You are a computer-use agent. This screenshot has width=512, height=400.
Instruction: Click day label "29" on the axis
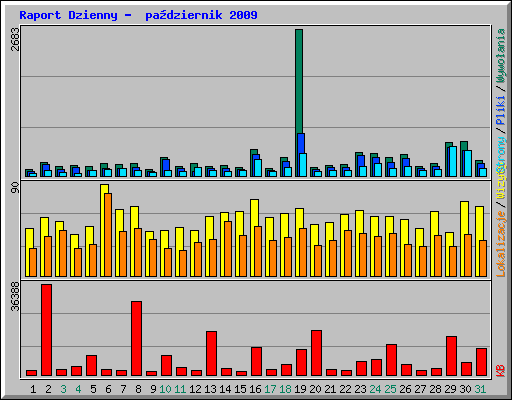(450, 389)
